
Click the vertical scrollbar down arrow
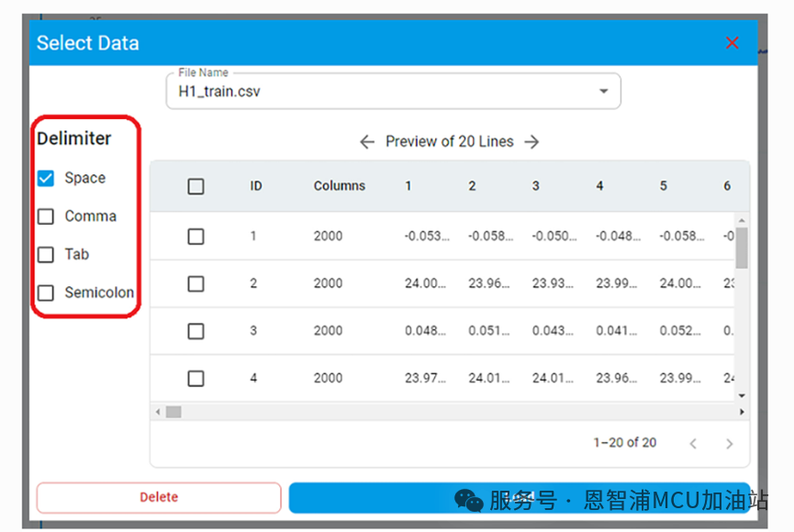click(742, 396)
